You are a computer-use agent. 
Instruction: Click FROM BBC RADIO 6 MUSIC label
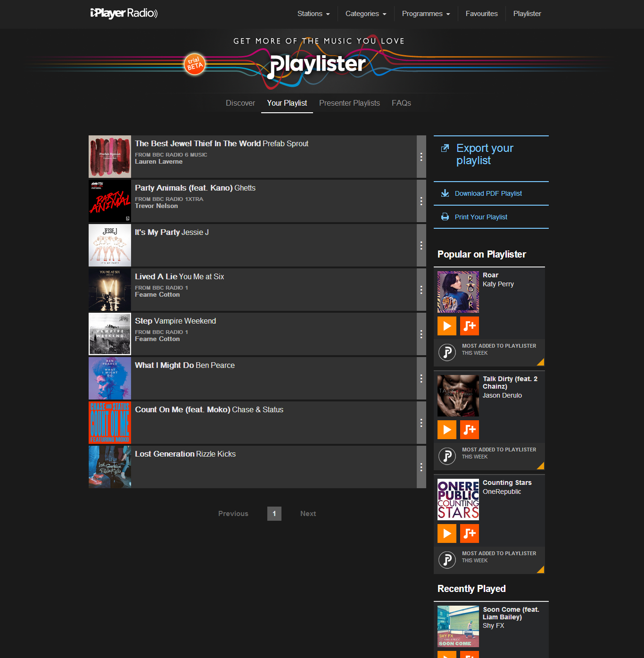click(x=171, y=155)
